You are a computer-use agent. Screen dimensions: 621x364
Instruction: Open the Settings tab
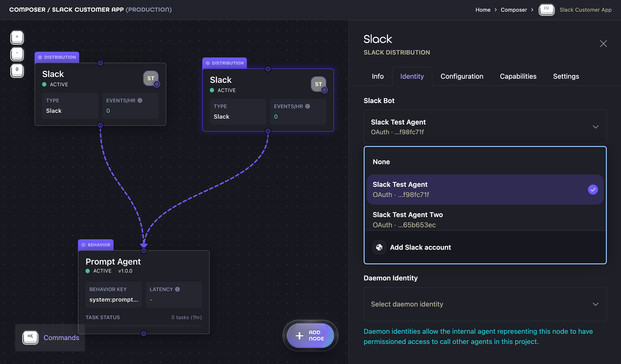tap(566, 76)
